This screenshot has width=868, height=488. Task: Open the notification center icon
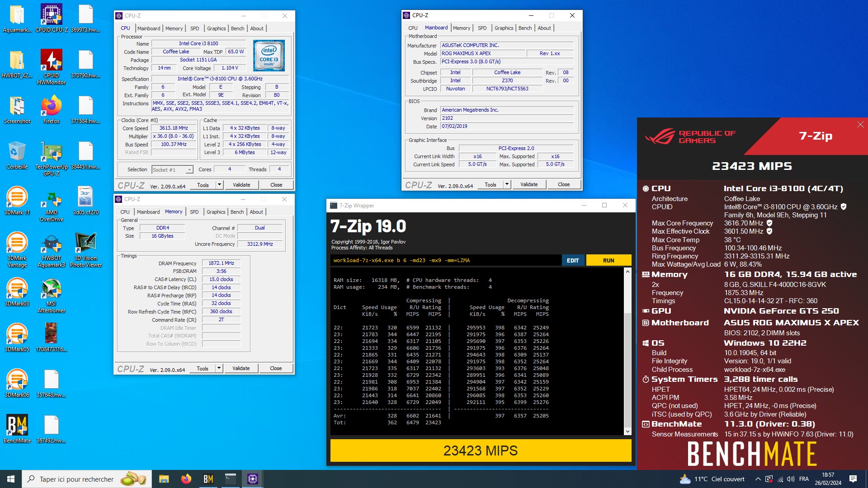pos(853,479)
